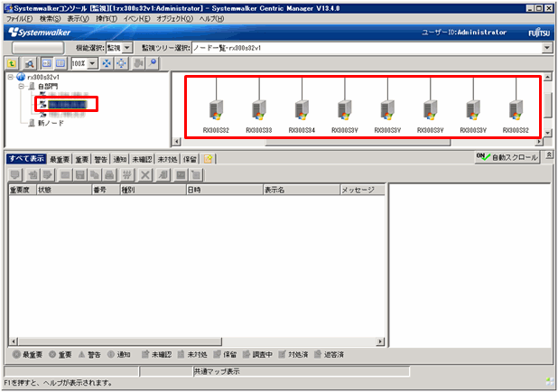Switch to list display view icon
This screenshot has height=392, width=558.
60,64
